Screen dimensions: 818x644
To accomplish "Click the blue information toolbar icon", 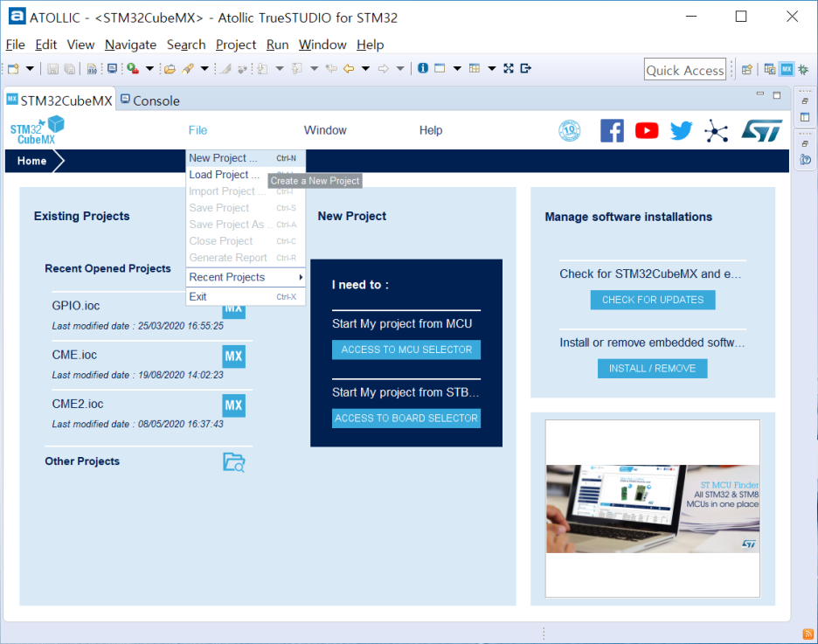I will point(423,68).
